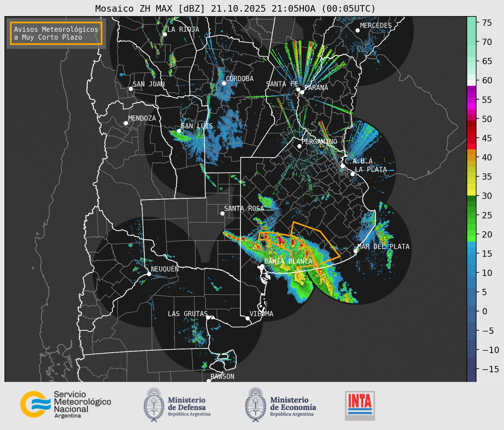Image resolution: width=504 pixels, height=430 pixels.
Task: Click the MAR DEL PLATA city label
Action: [384, 247]
